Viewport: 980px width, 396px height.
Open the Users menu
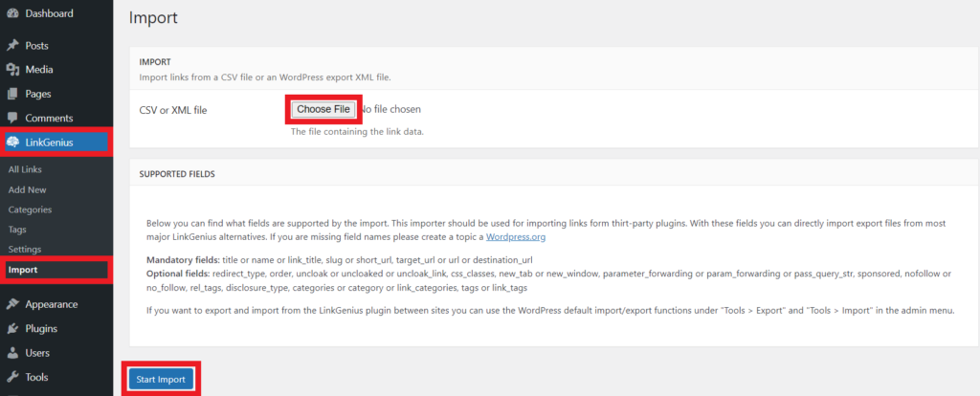37,353
